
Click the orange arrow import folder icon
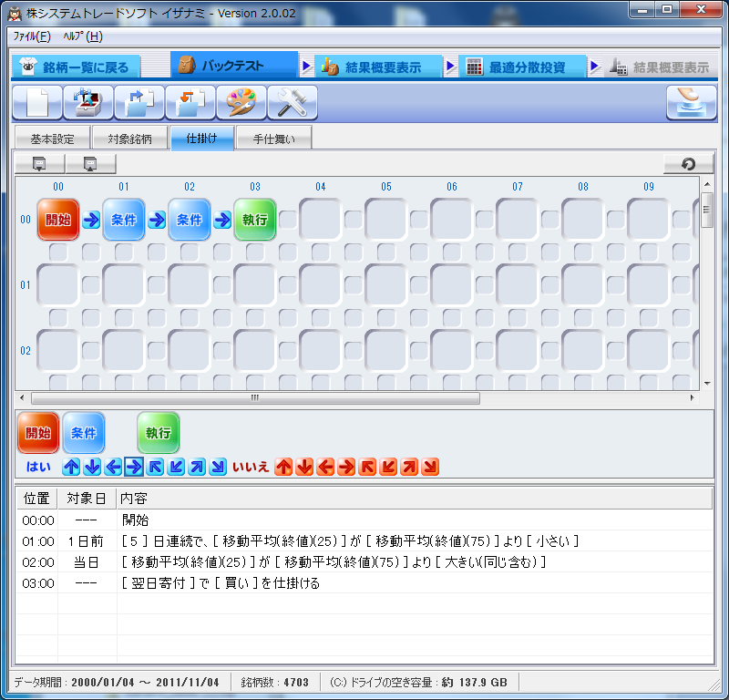pos(190,102)
